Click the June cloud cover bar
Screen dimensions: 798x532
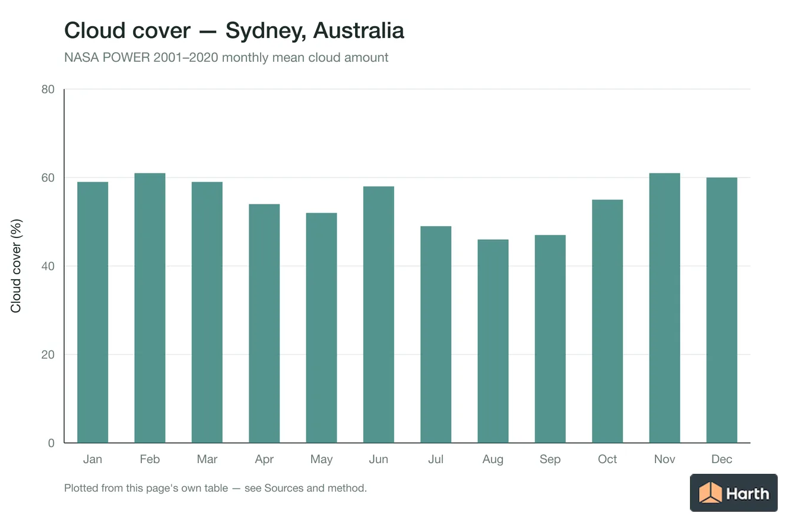379,315
